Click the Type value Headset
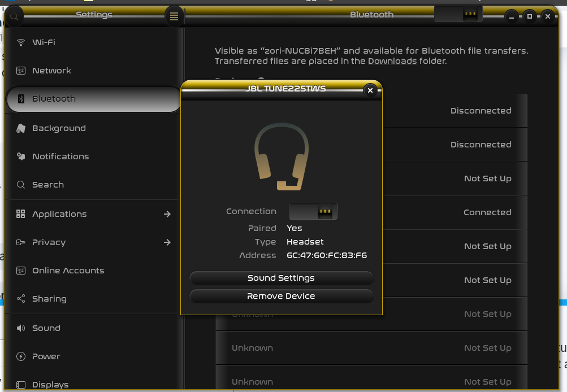Image resolution: width=567 pixels, height=392 pixels. click(305, 242)
